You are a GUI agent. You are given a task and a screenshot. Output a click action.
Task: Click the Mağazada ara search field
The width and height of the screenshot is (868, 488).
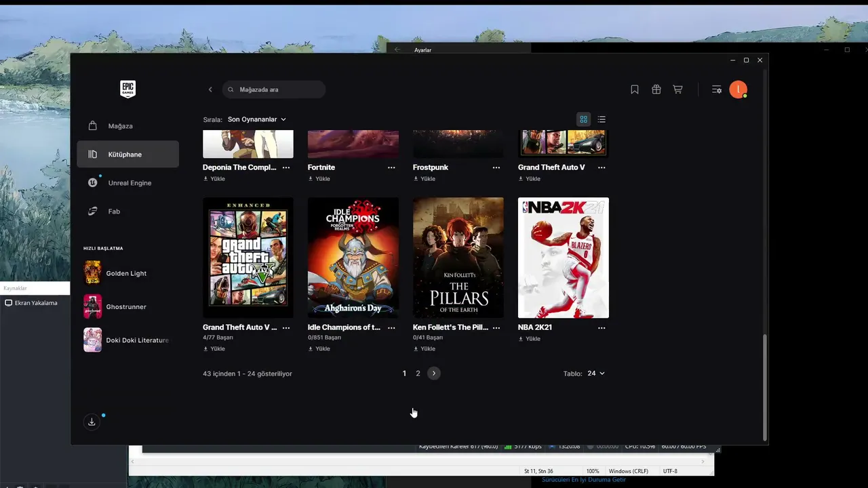point(274,89)
